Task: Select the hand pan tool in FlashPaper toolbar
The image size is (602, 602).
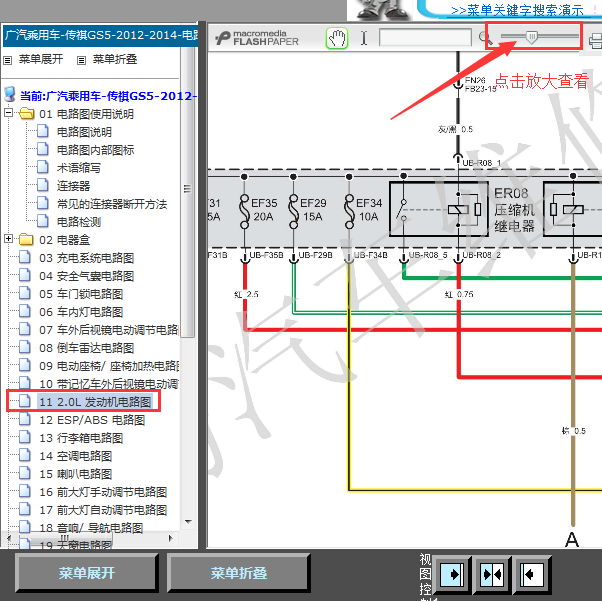Action: point(337,38)
